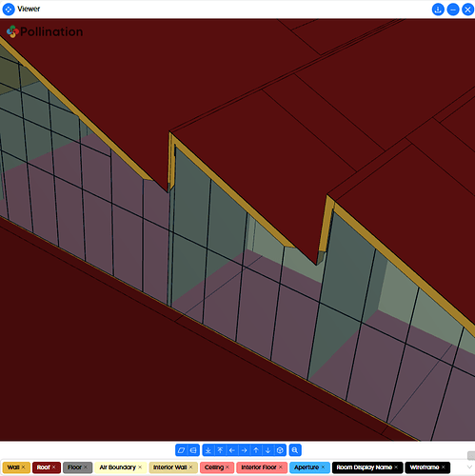The image size is (475, 476).
Task: Click the down arrow view icon
Action: point(267,450)
